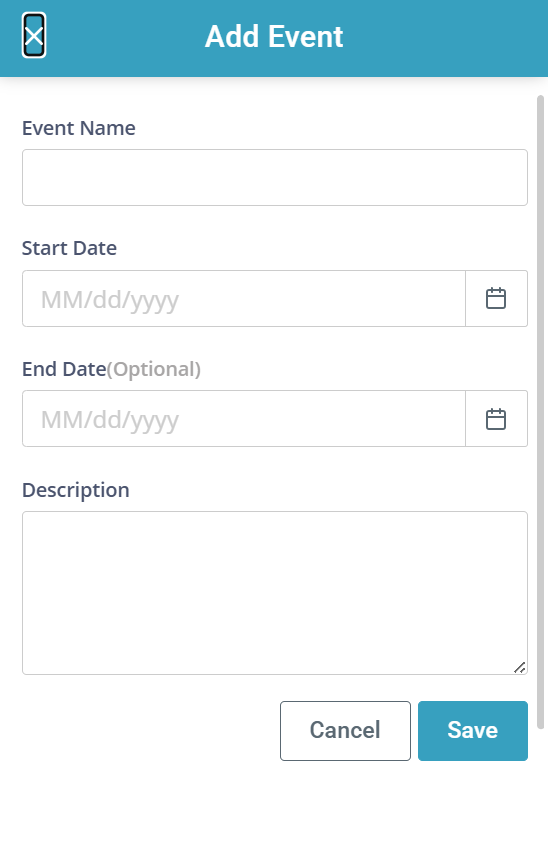Click the Event Name label
Viewport: 548px width, 861px height.
(x=79, y=128)
